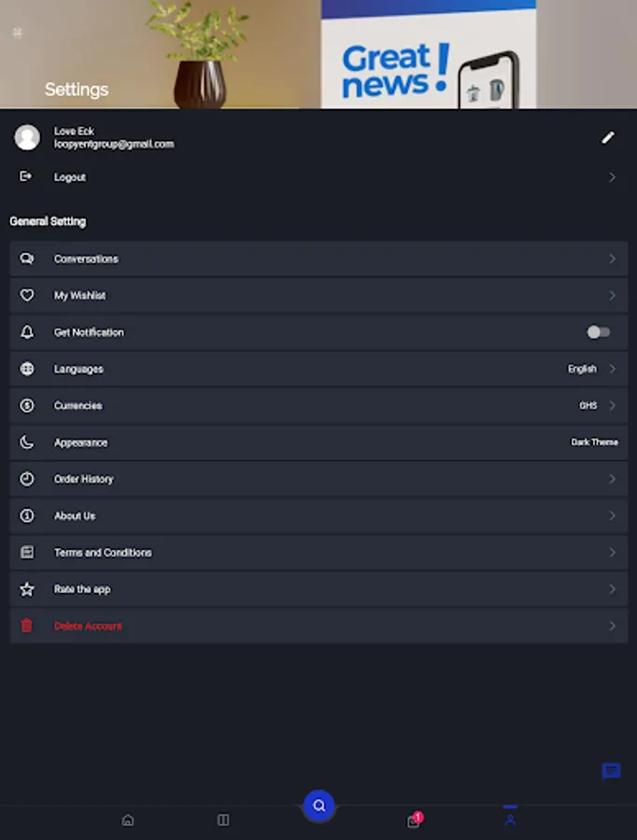This screenshot has width=637, height=840.
Task: Select Rate the app star entry
Action: point(82,590)
